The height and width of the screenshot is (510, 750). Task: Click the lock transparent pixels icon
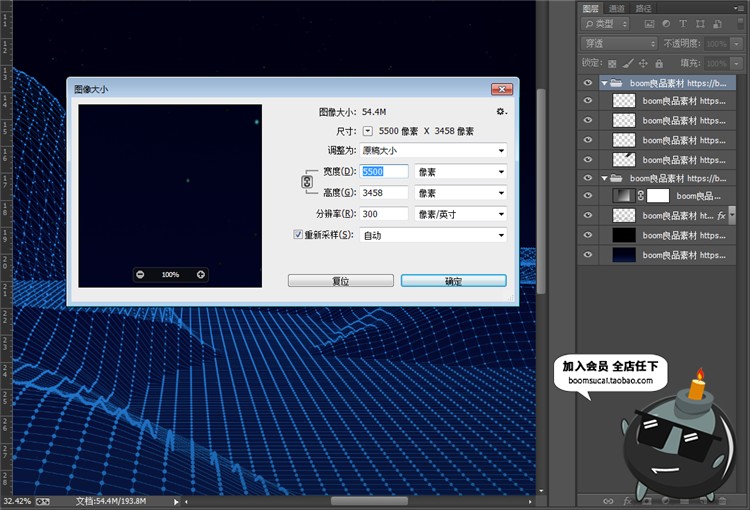pos(612,63)
